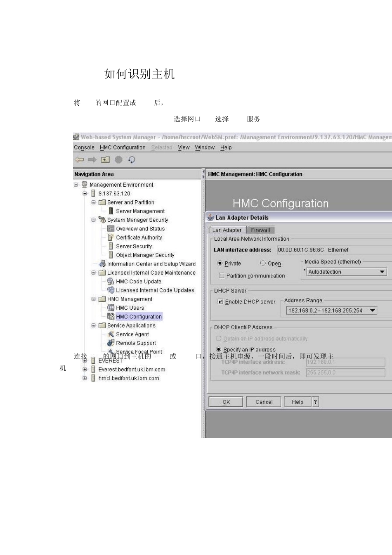Collapse the HMC Management node
Viewport: 392px width, 555px height.
coord(93,299)
